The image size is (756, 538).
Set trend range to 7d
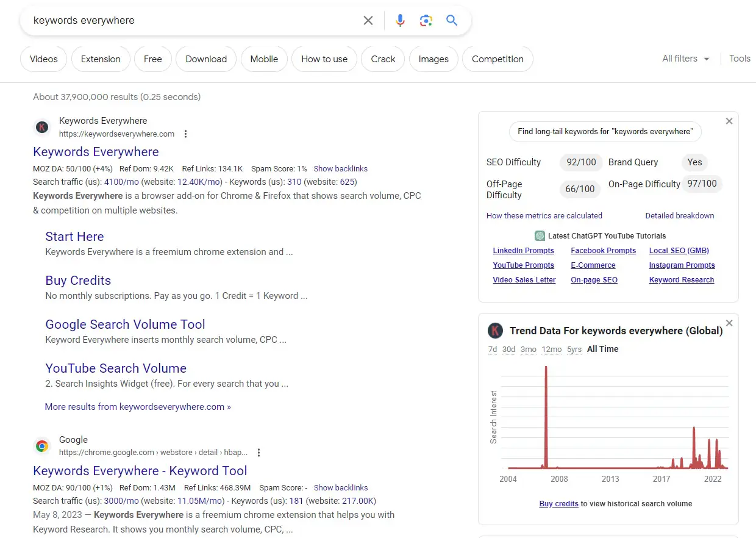[x=493, y=350]
